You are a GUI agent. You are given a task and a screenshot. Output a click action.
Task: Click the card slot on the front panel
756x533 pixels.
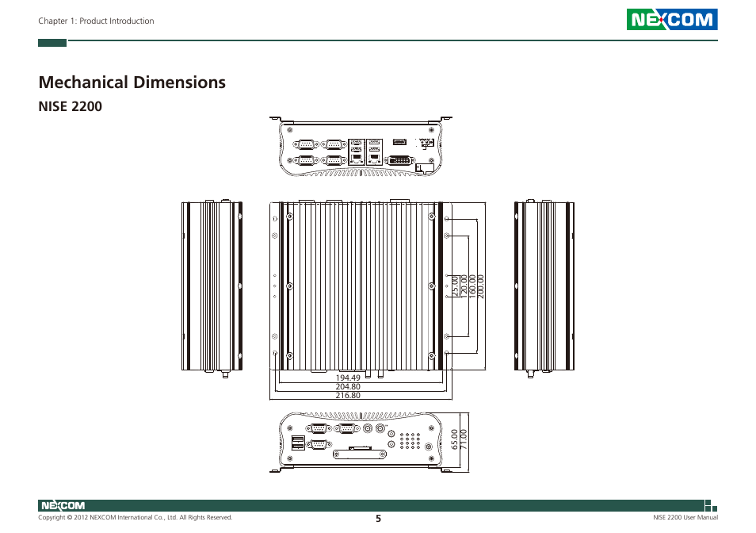point(360,454)
